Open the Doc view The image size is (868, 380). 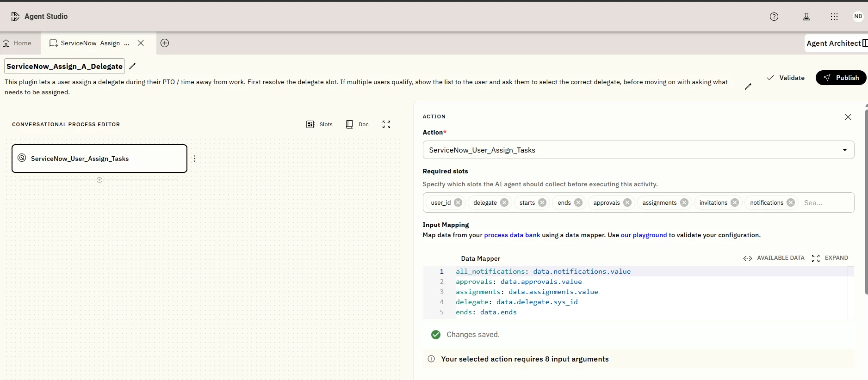[357, 124]
